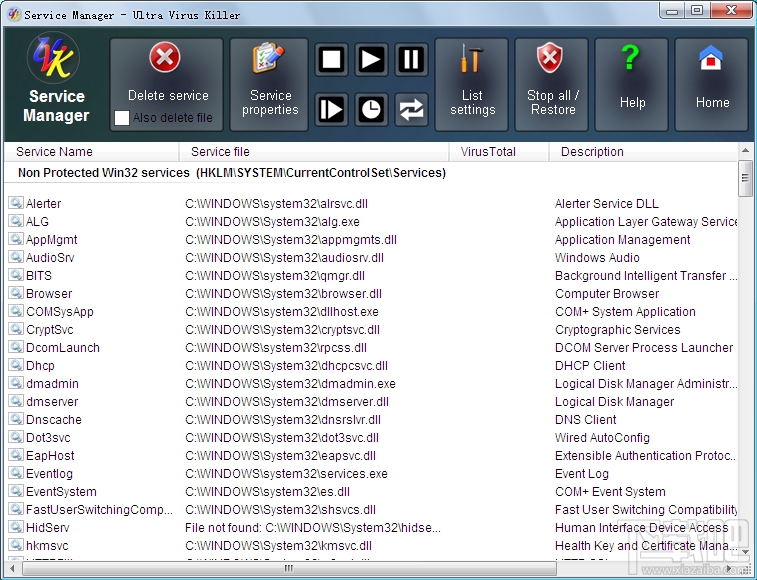
Task: Click the Computer Browser description
Action: (x=607, y=294)
